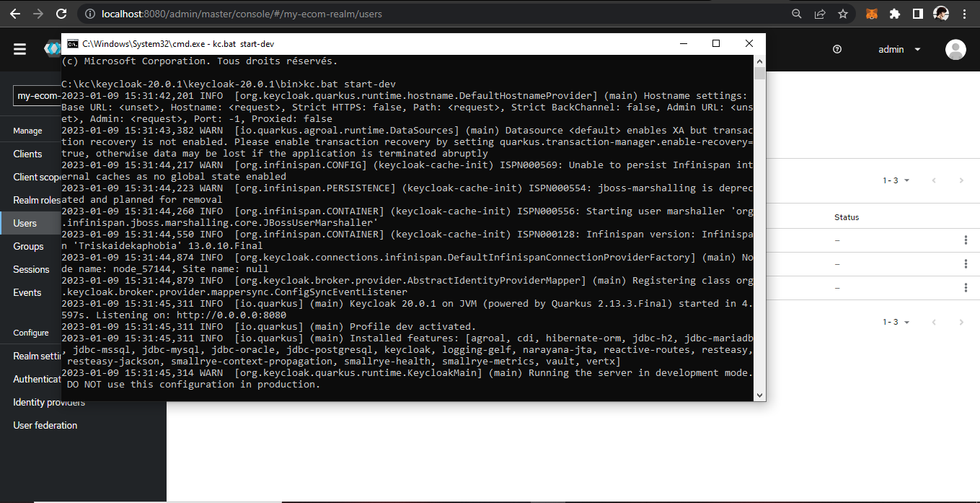Screen dimensions: 980x503
Task: Click the 'kc.bat start-dev' command line
Action: point(229,84)
